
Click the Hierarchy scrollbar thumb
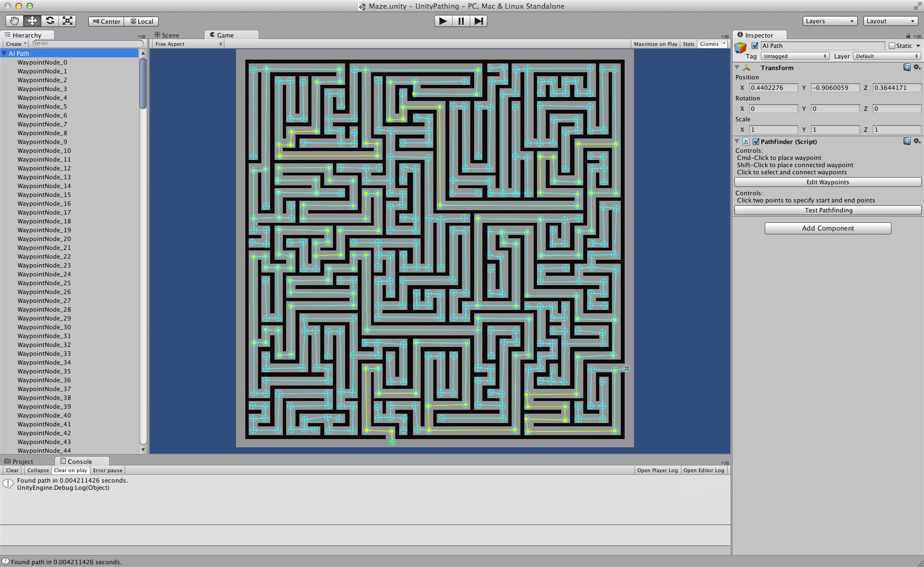143,83
